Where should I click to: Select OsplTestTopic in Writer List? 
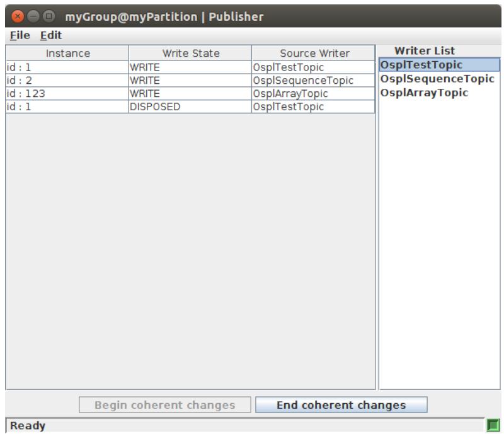(439, 65)
